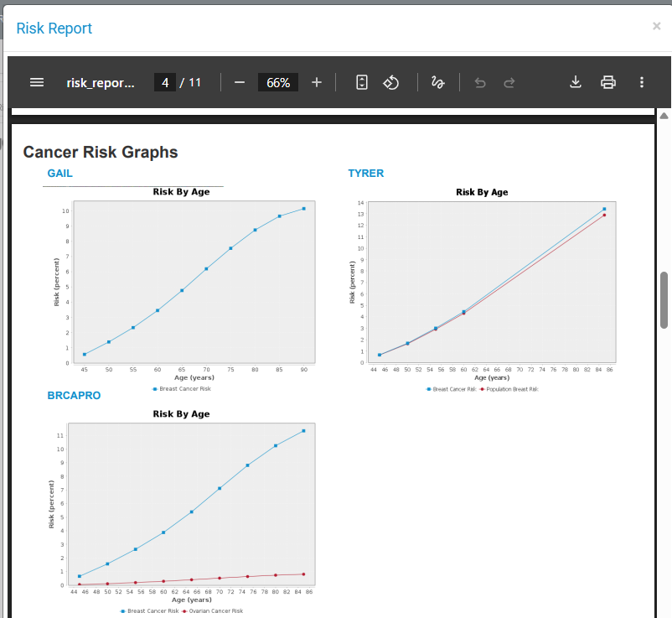
Task: Close the Risk Report dialog
Action: pos(657,26)
